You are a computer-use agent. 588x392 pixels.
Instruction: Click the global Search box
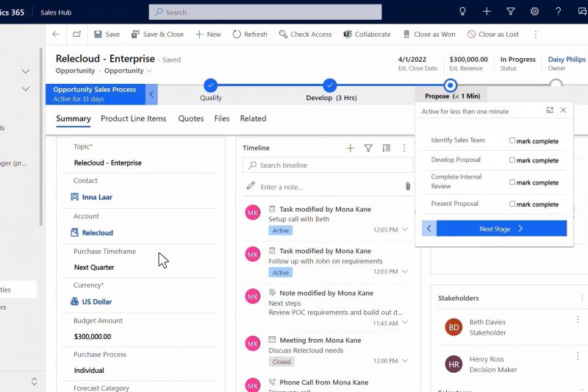click(x=265, y=12)
